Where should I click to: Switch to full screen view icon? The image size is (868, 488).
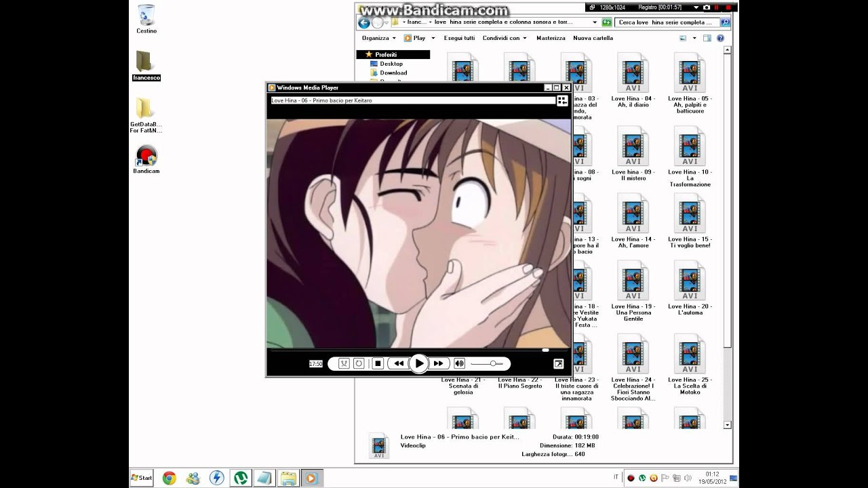coord(559,364)
